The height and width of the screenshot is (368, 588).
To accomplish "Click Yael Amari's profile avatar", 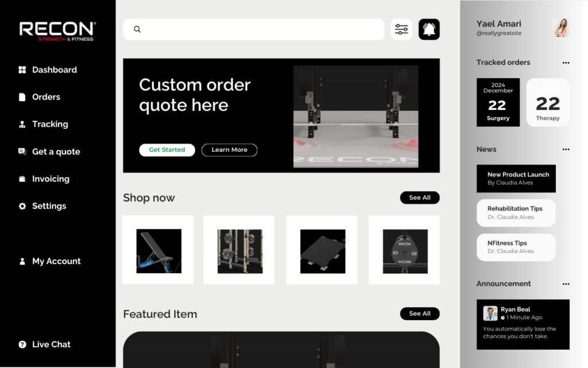I will (x=560, y=28).
